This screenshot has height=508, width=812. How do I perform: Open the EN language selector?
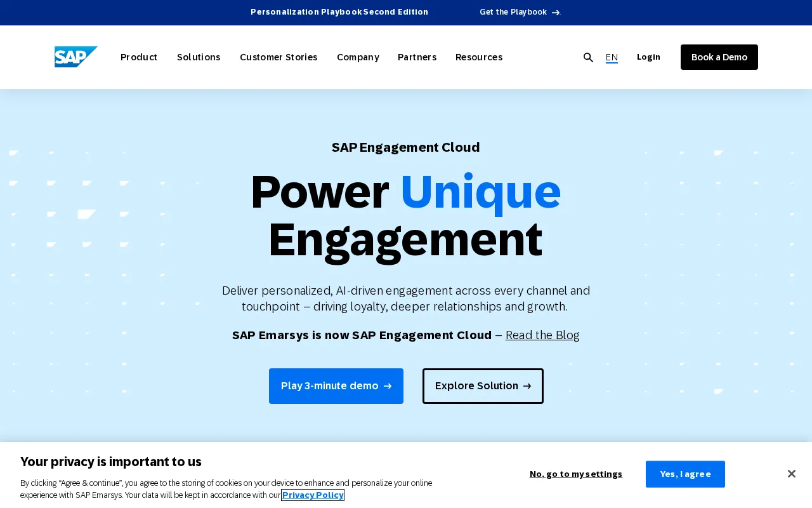point(612,57)
